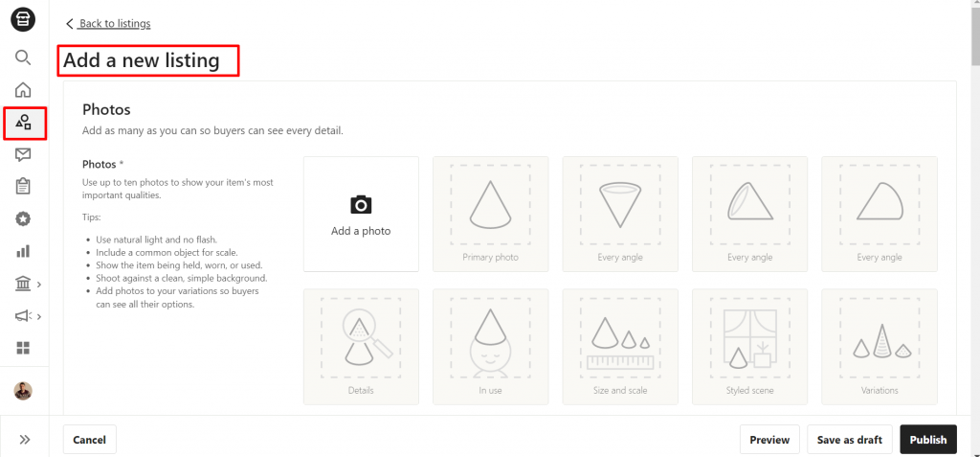Click 'Include a common object for scale' tip
The height and width of the screenshot is (457, 980).
point(167,253)
